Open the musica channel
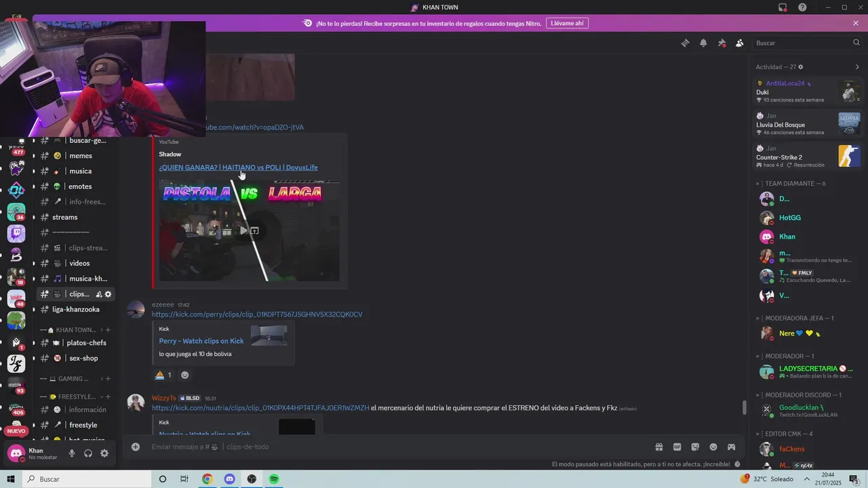This screenshot has width=868, height=488. point(75,171)
